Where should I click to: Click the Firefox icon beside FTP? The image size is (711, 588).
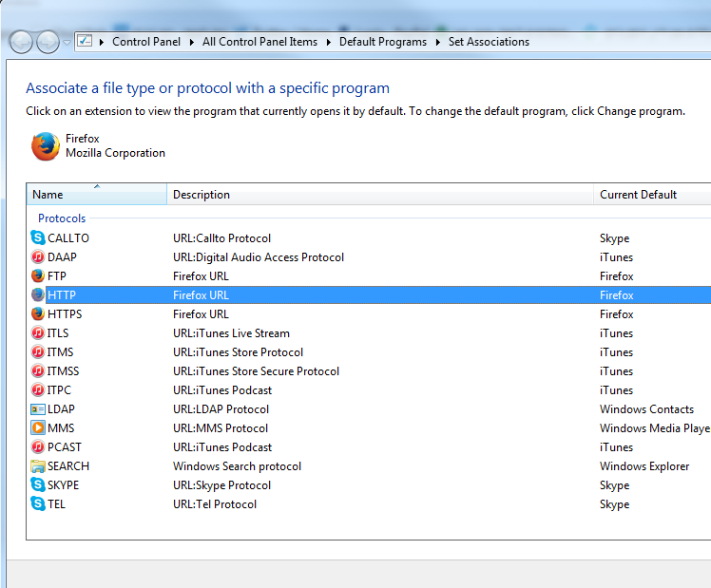[x=38, y=275]
